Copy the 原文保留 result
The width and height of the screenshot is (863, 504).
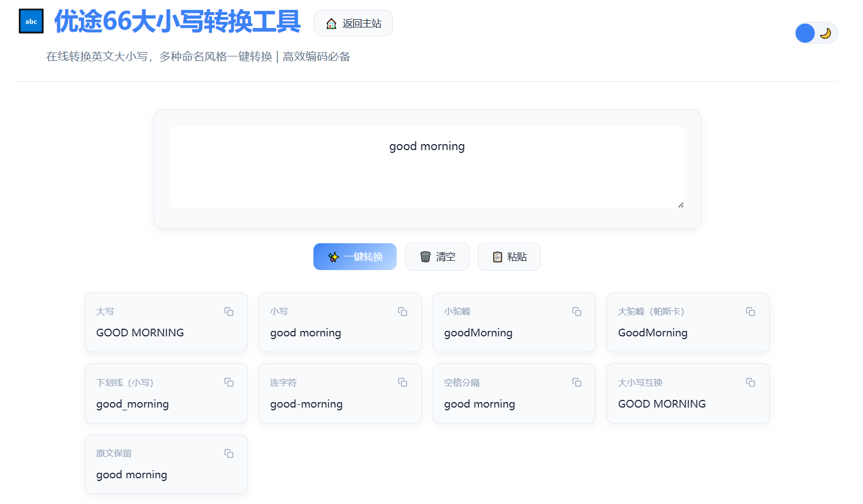[x=229, y=454]
